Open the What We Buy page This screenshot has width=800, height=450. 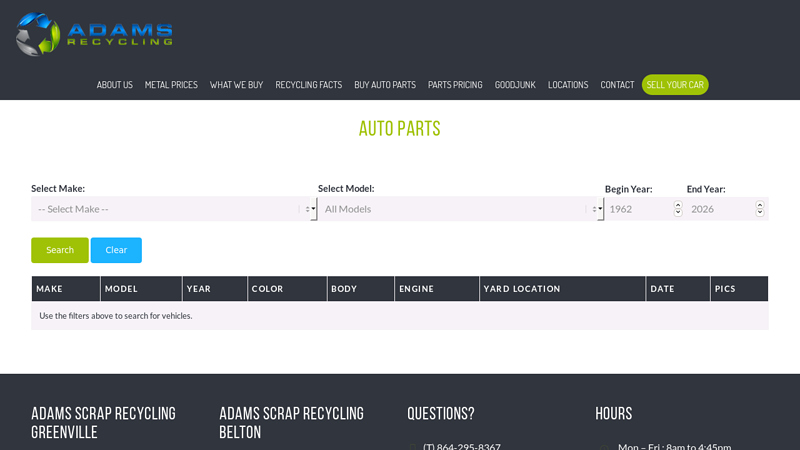pyautogui.click(x=236, y=85)
